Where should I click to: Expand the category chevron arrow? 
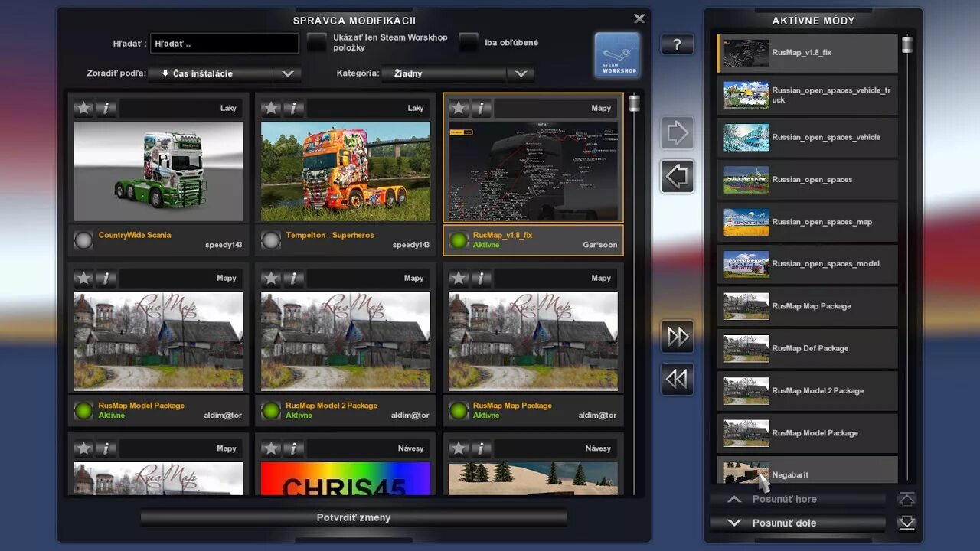pyautogui.click(x=521, y=73)
